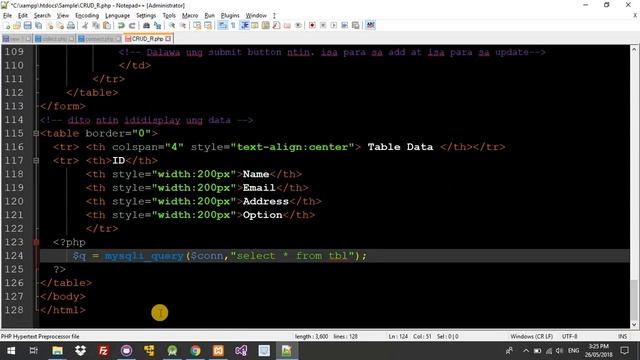Open the Windows Start menu
This screenshot has height=360, width=640.
pyautogui.click(x=11, y=351)
